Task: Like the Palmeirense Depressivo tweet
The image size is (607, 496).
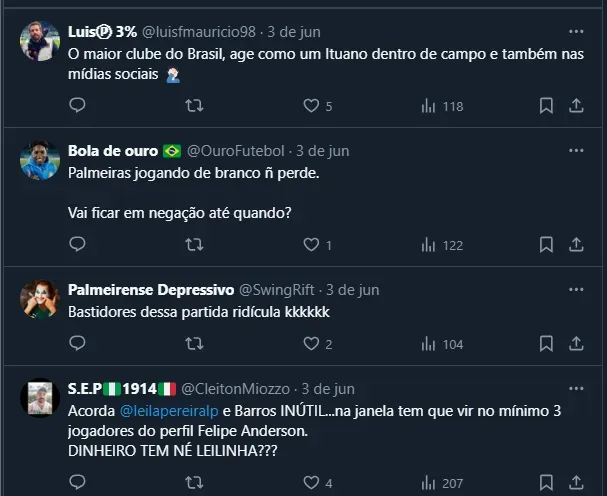Action: pyautogui.click(x=311, y=344)
